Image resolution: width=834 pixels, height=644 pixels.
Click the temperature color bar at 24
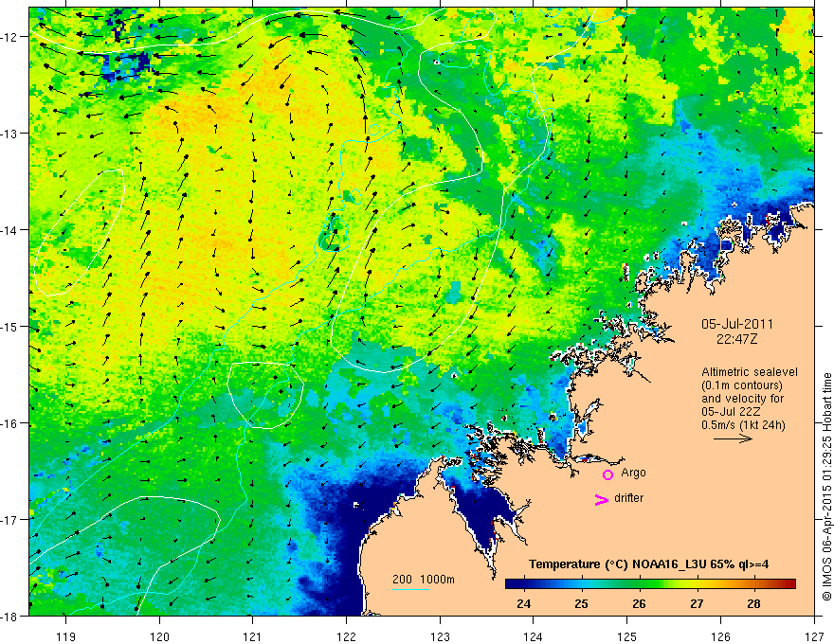523,584
